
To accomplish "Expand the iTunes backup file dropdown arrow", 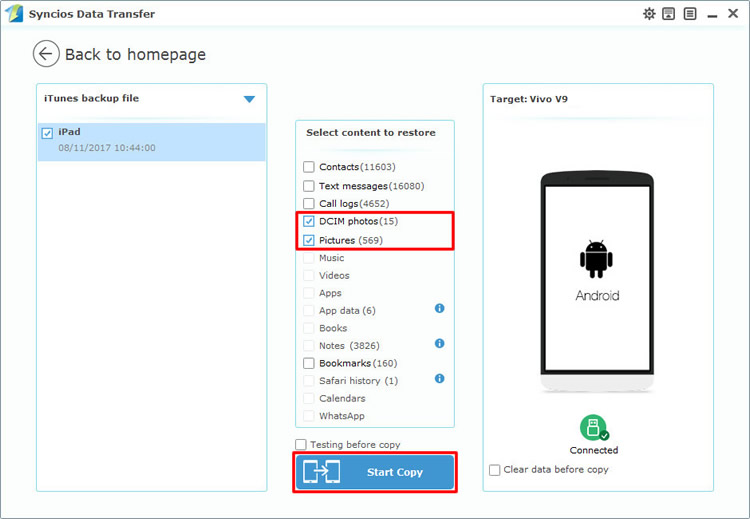I will tap(249, 99).
